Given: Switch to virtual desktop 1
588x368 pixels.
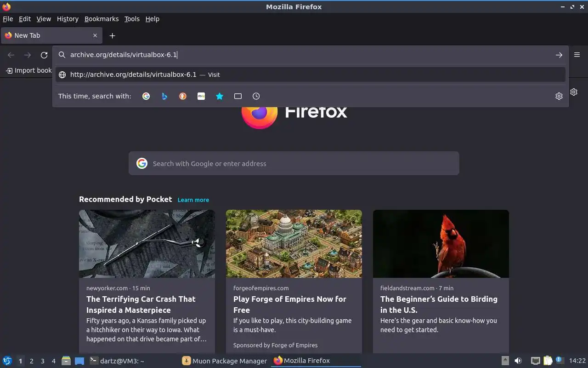Looking at the screenshot, I should [x=20, y=361].
